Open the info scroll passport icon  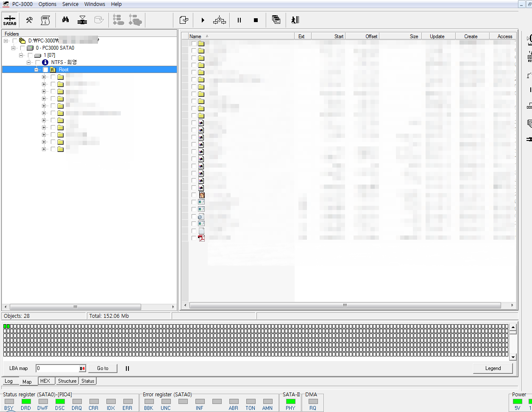click(x=45, y=20)
